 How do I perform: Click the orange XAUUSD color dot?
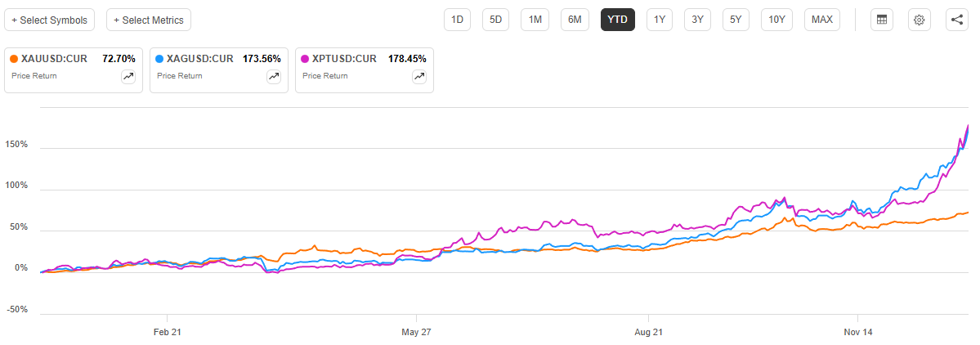coord(13,59)
